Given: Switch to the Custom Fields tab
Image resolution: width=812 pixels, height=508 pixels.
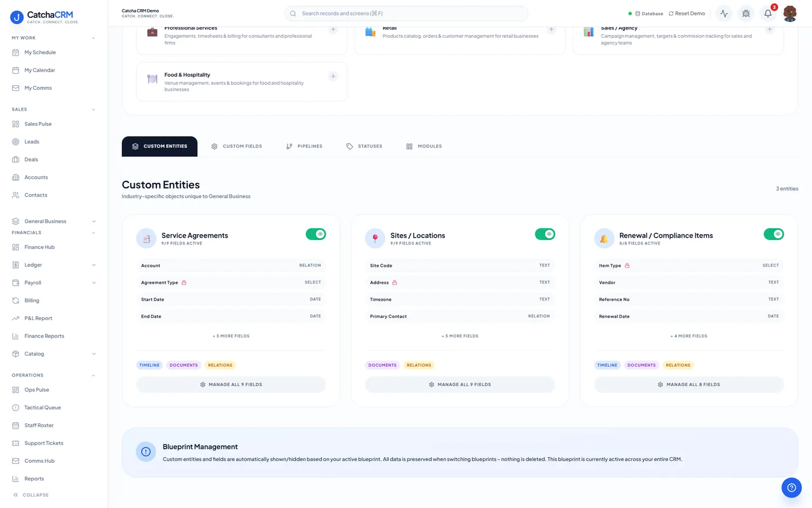Looking at the screenshot, I should click(236, 146).
